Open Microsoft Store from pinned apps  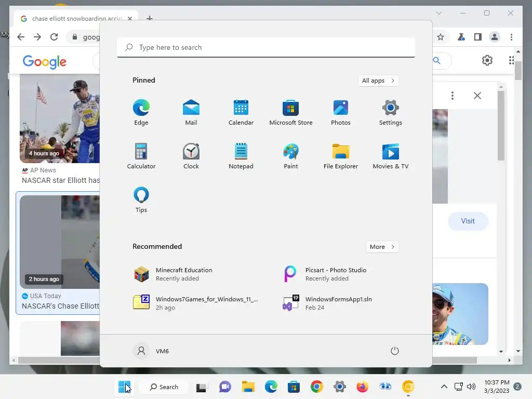(x=291, y=113)
